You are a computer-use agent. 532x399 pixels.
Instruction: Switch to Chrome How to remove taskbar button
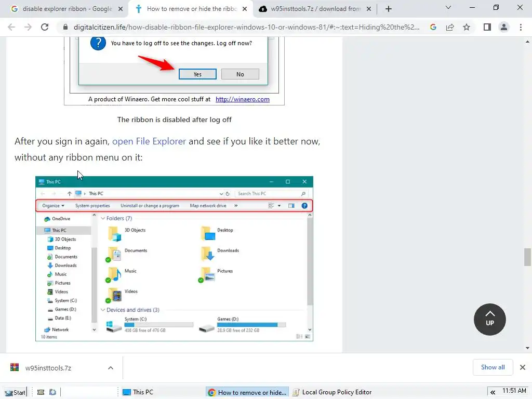tap(247, 392)
